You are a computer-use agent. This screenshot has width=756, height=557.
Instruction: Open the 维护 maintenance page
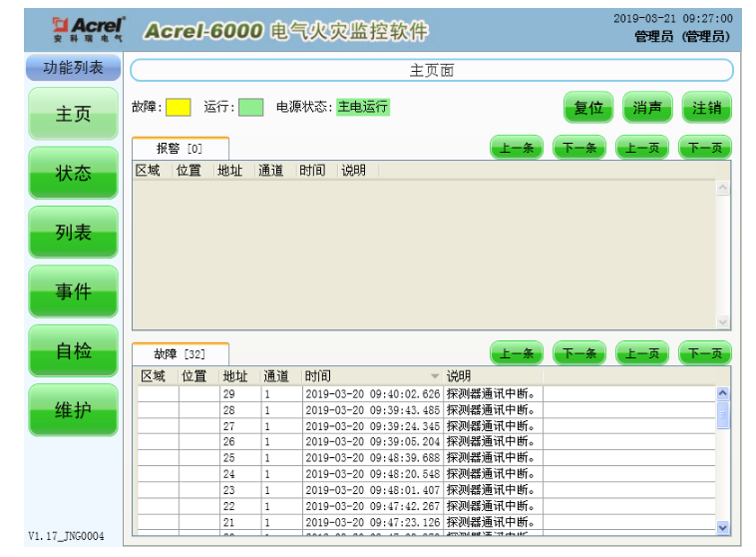click(x=73, y=410)
